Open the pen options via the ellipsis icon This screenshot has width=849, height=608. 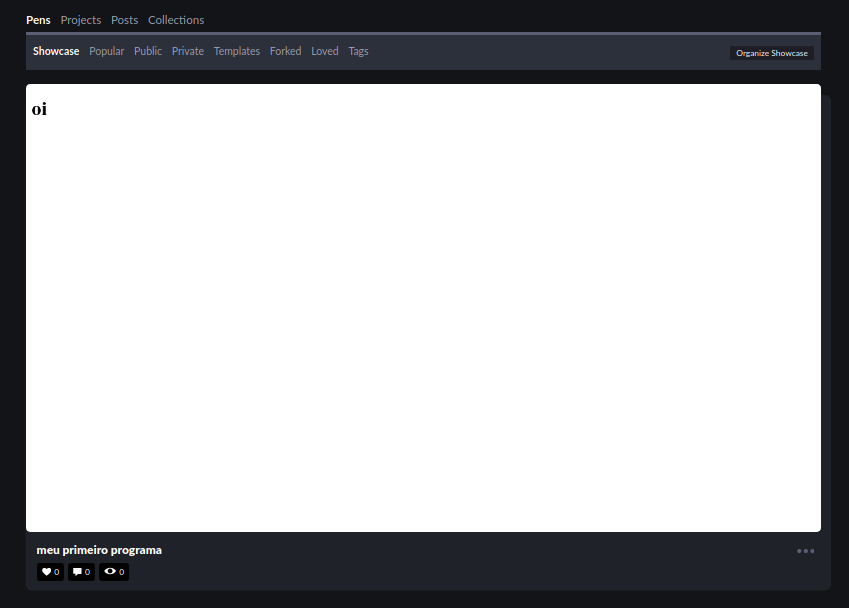(x=803, y=550)
